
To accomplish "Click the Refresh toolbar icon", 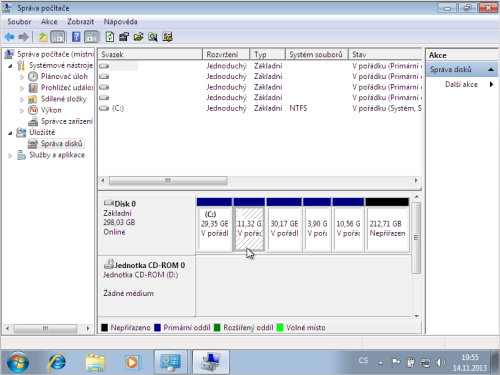I will [110, 37].
